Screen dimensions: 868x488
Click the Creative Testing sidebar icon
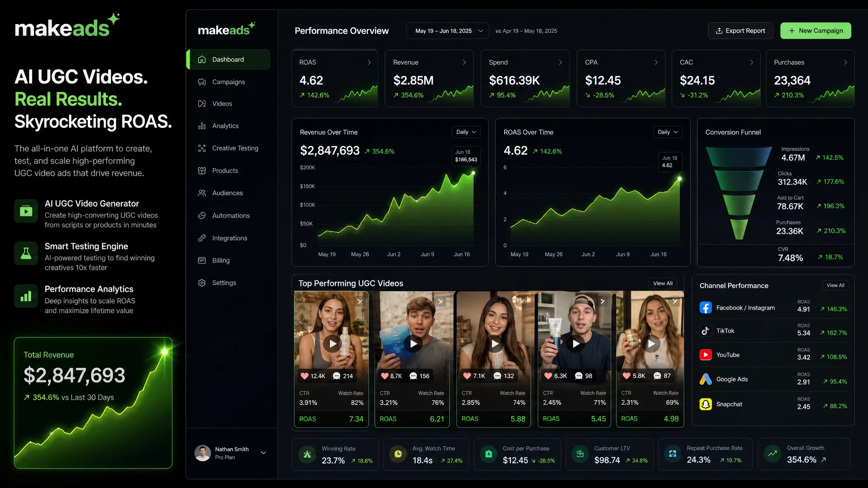pyautogui.click(x=202, y=148)
